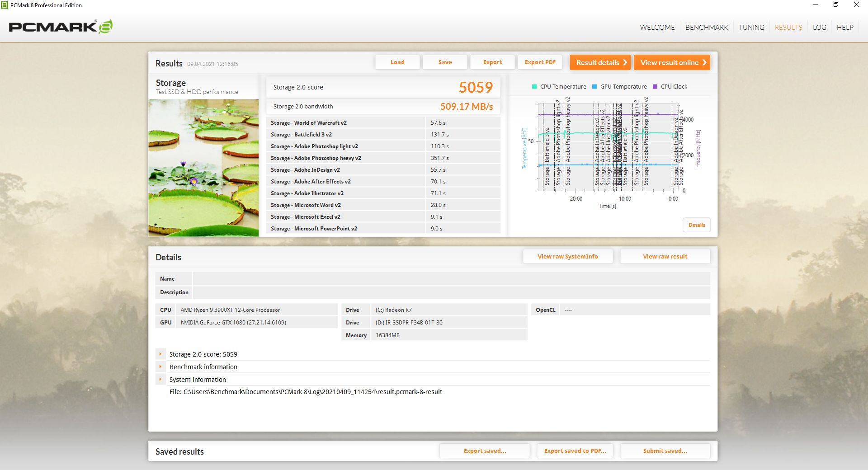Select the Adobe InDesign v2 row
This screenshot has width=868, height=470.
tap(383, 170)
